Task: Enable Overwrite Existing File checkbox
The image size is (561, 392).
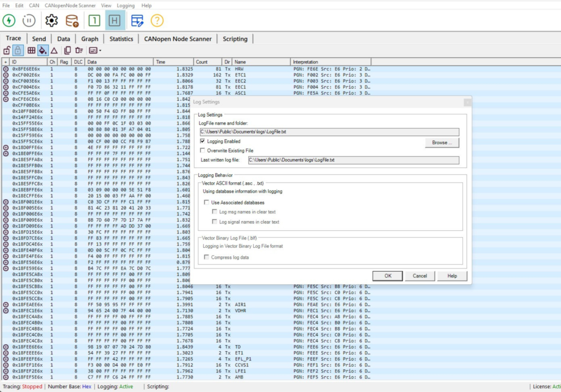Action: [203, 150]
